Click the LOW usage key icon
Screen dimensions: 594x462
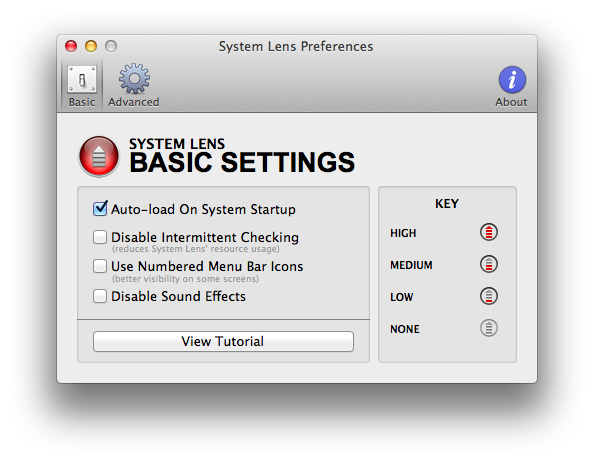pyautogui.click(x=489, y=296)
